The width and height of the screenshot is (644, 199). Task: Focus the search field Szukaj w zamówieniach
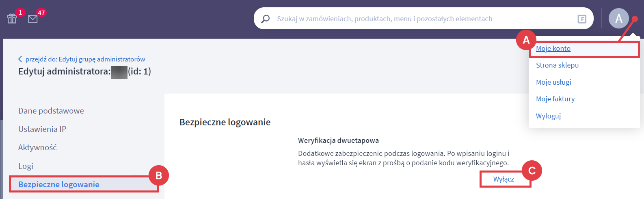click(x=424, y=19)
